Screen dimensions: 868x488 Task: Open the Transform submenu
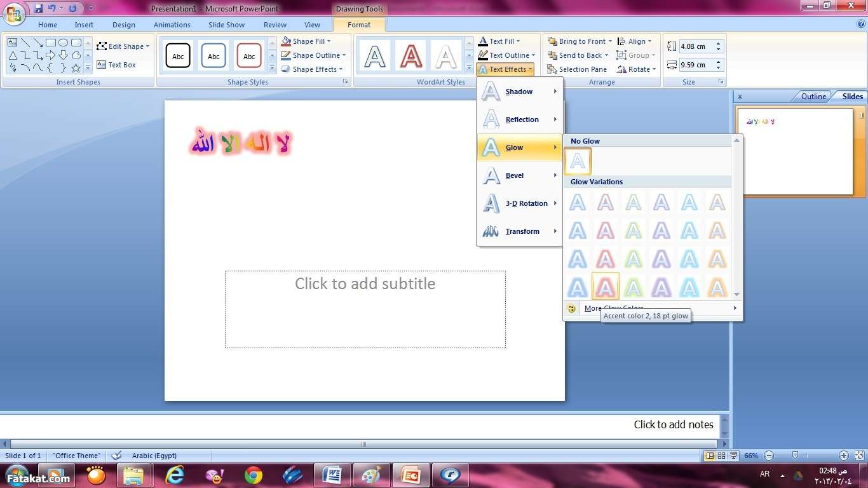[x=519, y=231]
